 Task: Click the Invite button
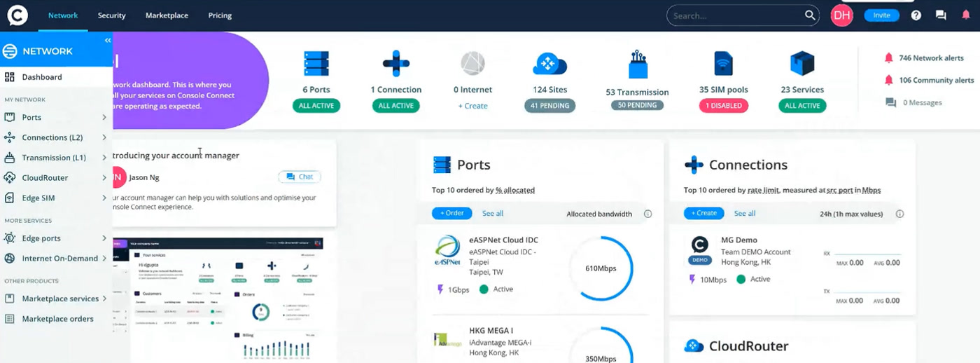[x=881, y=15]
